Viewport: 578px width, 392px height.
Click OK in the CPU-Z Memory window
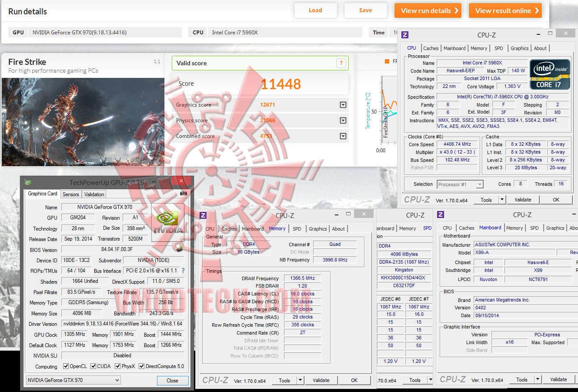(354, 380)
